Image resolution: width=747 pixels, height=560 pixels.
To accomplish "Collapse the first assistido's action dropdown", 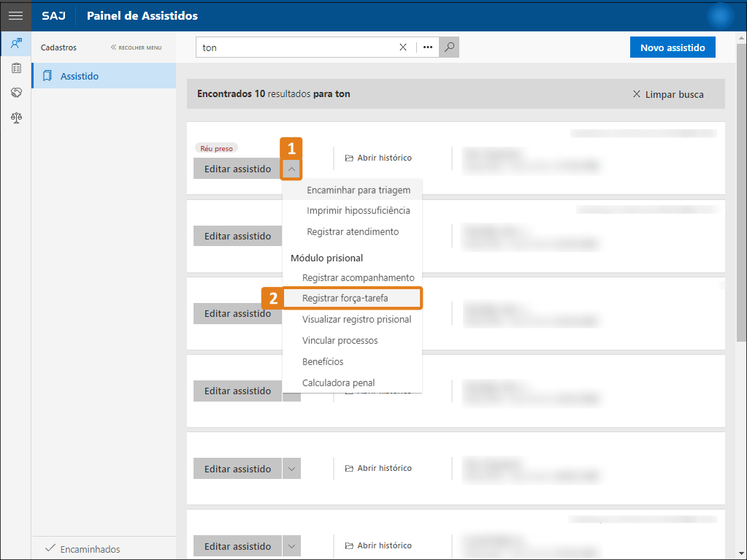I will [291, 169].
